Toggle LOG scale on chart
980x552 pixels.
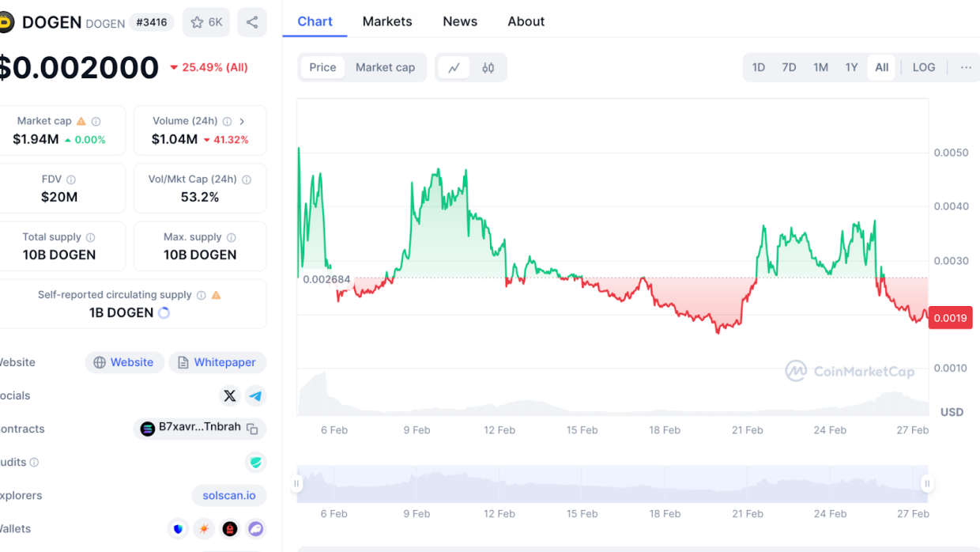tap(924, 67)
